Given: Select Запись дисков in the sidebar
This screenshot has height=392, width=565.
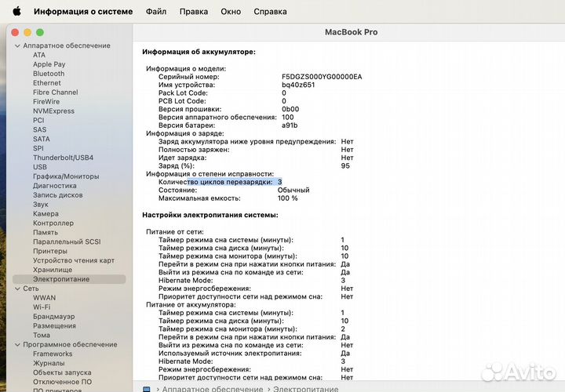Looking at the screenshot, I should point(57,195).
